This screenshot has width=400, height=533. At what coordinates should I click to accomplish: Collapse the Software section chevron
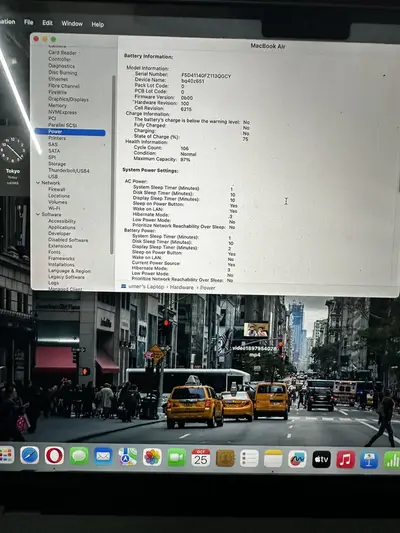point(38,214)
